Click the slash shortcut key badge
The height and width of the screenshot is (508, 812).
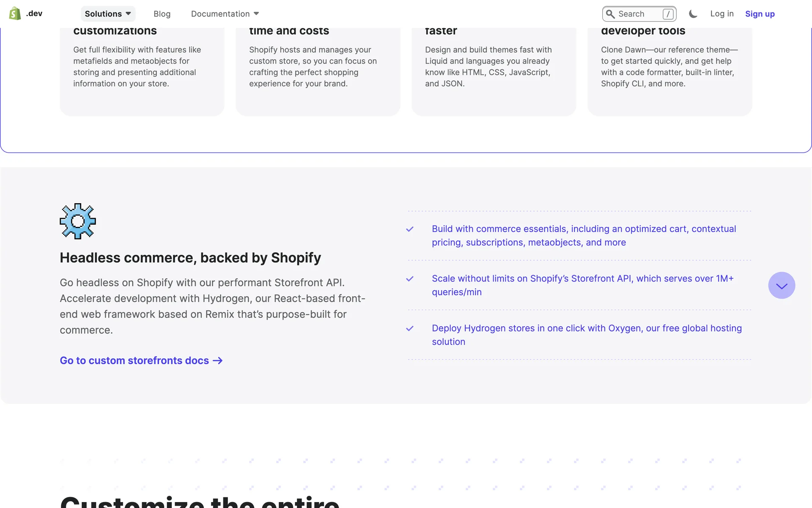coord(668,14)
